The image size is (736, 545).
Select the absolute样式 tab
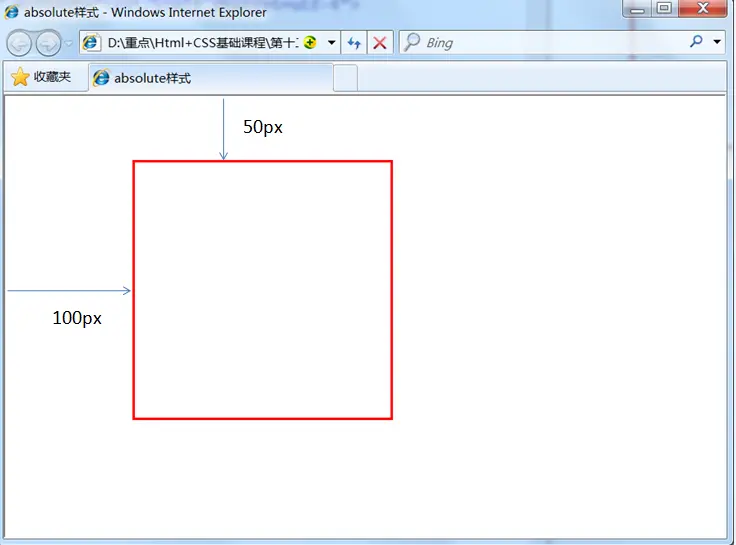point(211,78)
